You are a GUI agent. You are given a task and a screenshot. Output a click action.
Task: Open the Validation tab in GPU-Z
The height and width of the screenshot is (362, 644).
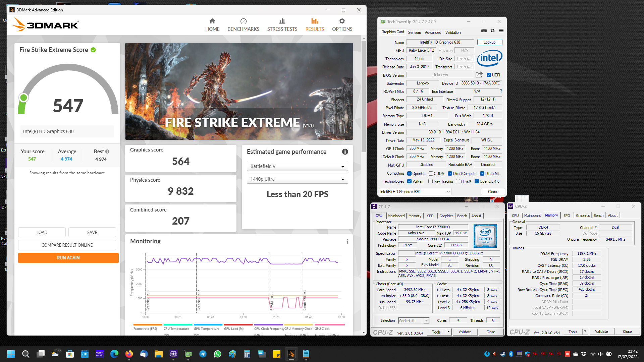tap(453, 33)
